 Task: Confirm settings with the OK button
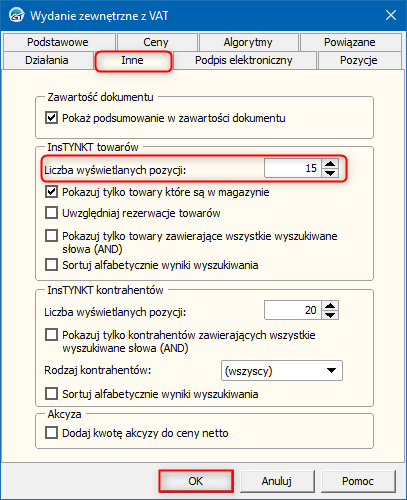196,481
